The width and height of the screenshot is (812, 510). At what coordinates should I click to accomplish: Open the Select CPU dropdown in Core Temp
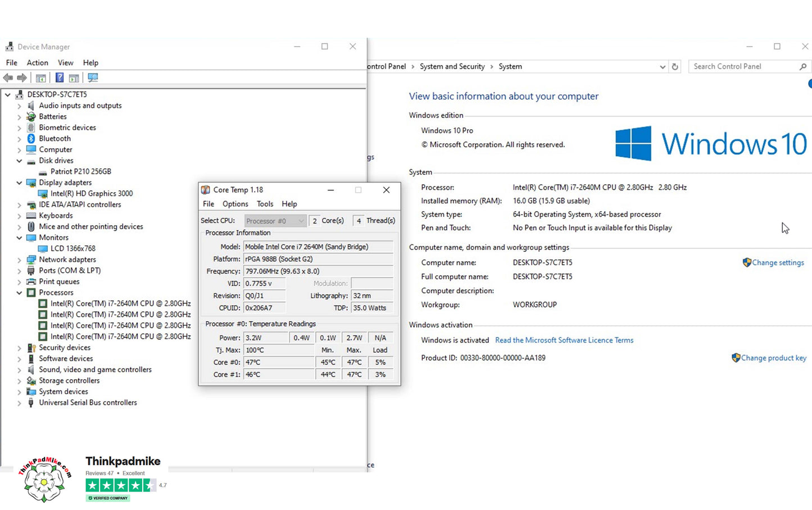(275, 221)
